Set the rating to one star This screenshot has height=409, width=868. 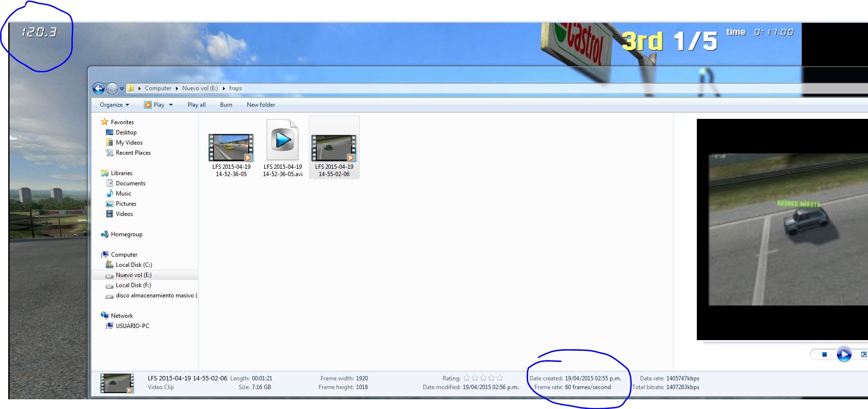point(466,378)
